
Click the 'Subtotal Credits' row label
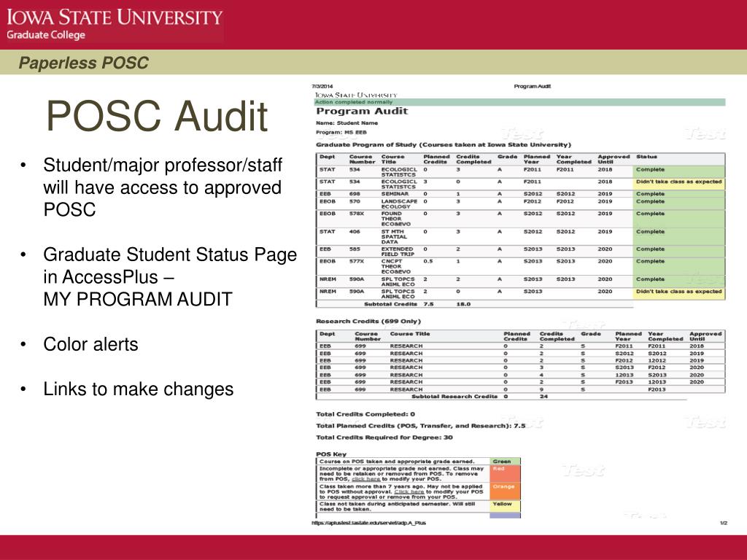(x=390, y=304)
